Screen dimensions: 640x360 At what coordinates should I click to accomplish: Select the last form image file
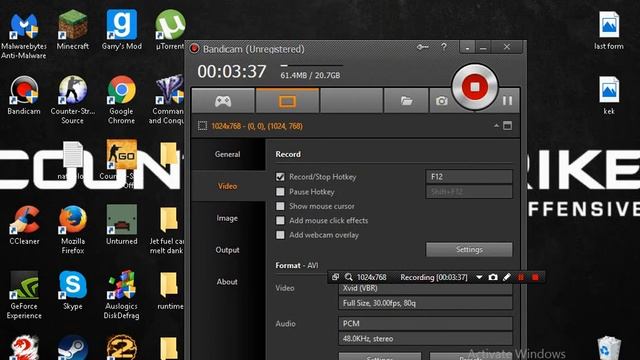click(x=609, y=31)
